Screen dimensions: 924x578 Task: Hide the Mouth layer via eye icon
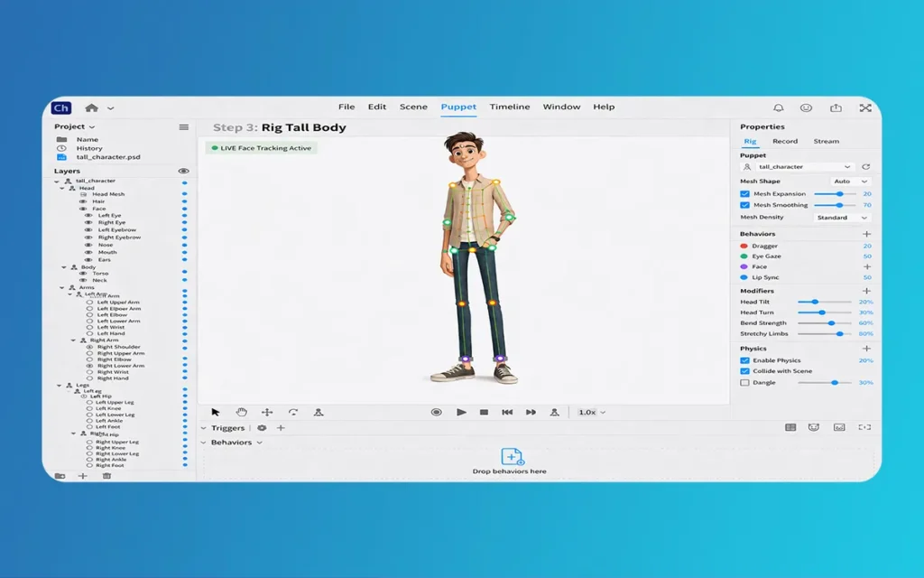(x=88, y=253)
